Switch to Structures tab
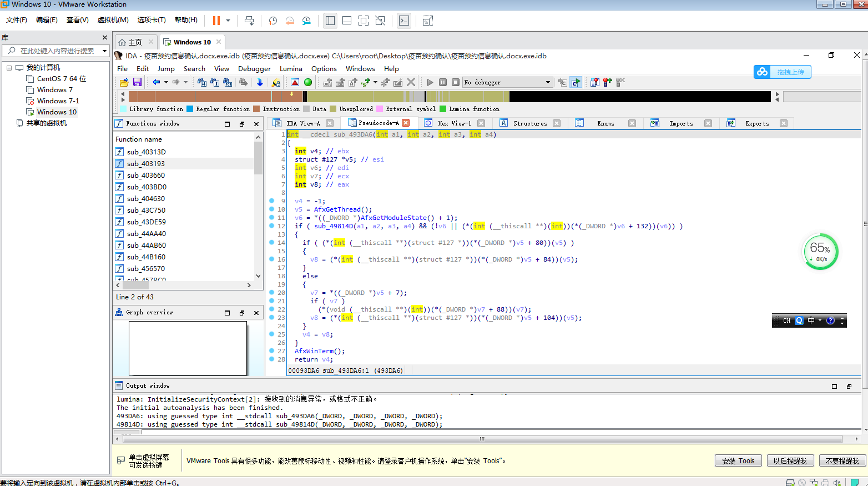This screenshot has height=486, width=868. [x=530, y=123]
